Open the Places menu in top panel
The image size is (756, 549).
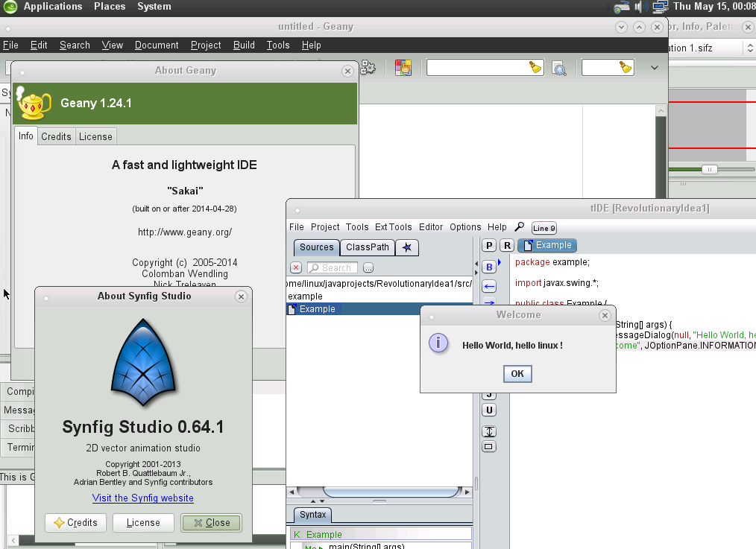tap(110, 7)
